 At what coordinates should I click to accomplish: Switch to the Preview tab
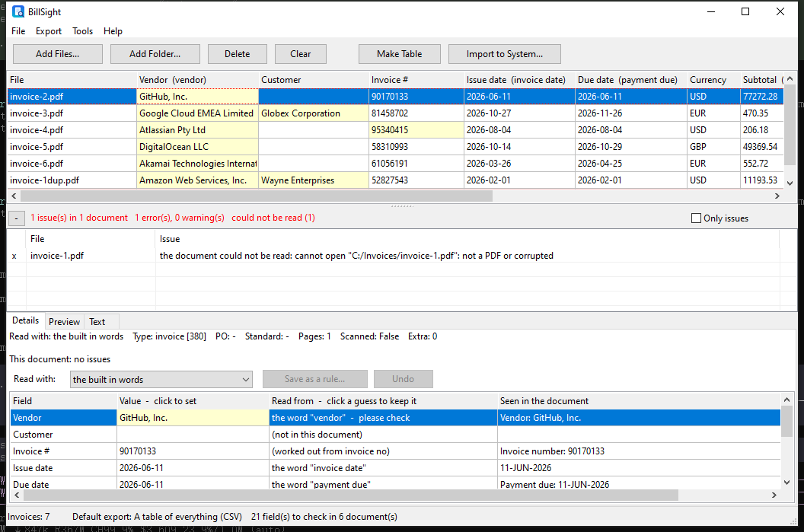[64, 322]
